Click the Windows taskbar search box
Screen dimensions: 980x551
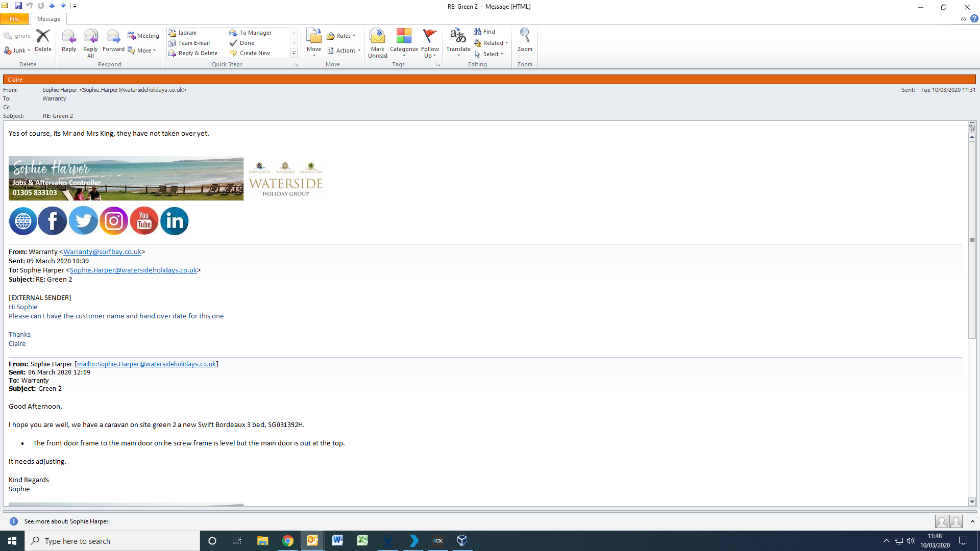tap(112, 541)
